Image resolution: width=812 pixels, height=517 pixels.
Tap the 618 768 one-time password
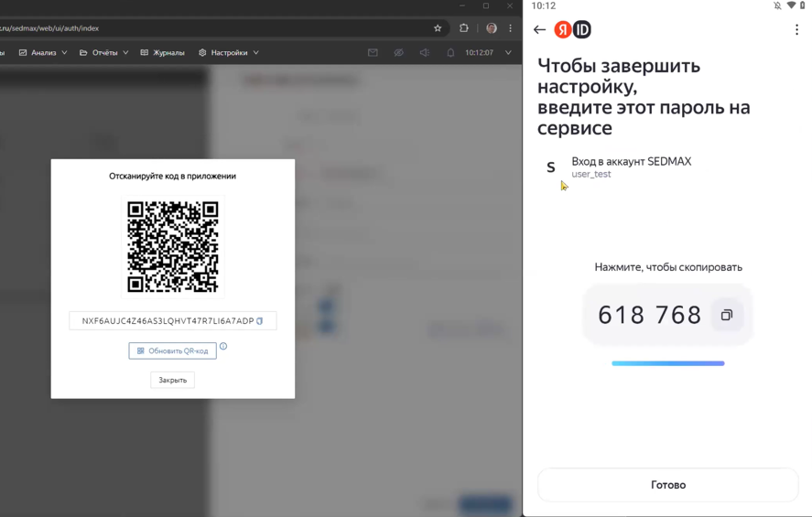pos(649,315)
